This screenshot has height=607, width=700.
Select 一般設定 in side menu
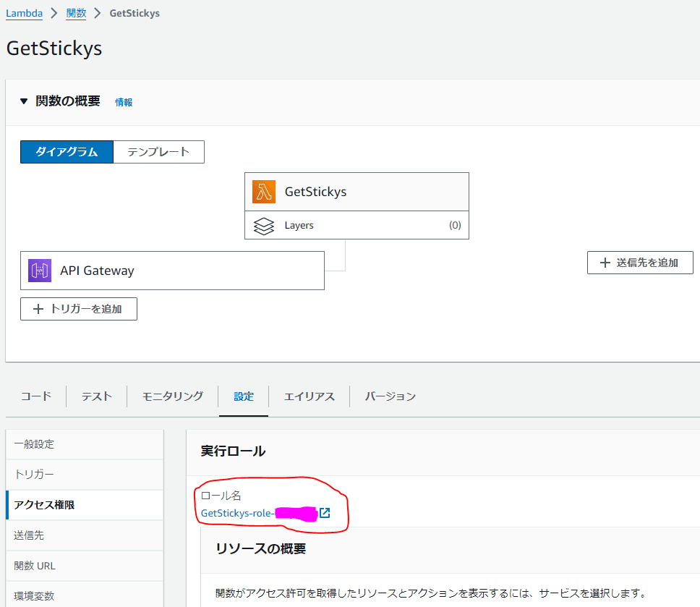pos(85,444)
